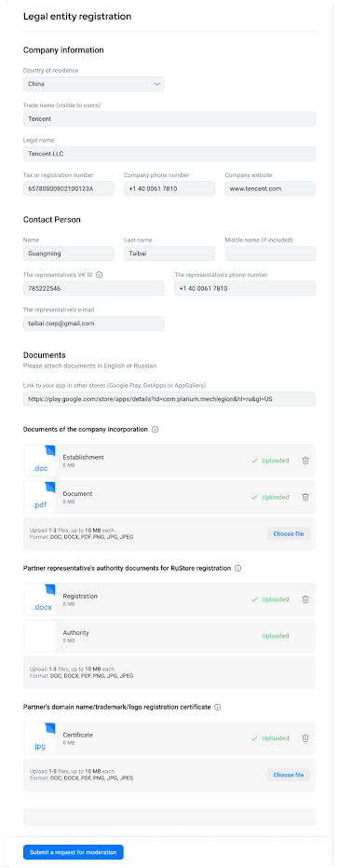Viewport: 339px width, 868px height.
Task: Click the Company website field
Action: 270,188
